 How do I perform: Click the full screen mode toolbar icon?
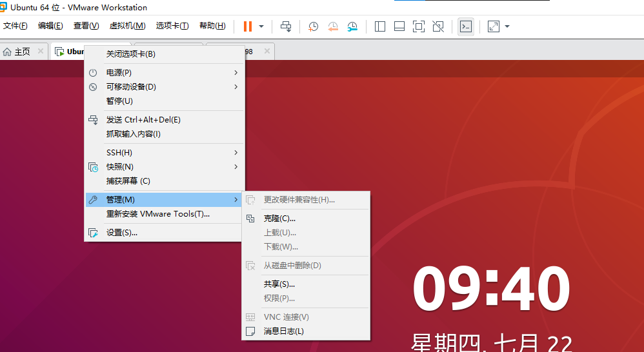coord(419,26)
